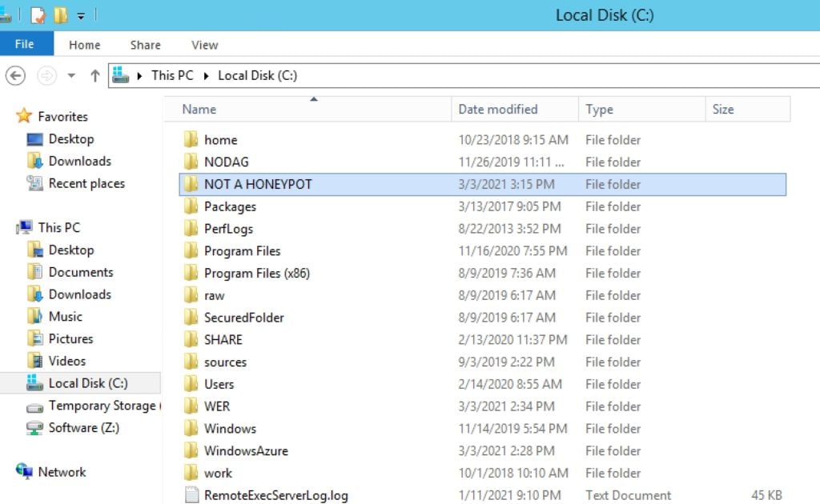Screen dimensions: 820x504
Task: Click the Up one level arrow
Action: pos(94,75)
